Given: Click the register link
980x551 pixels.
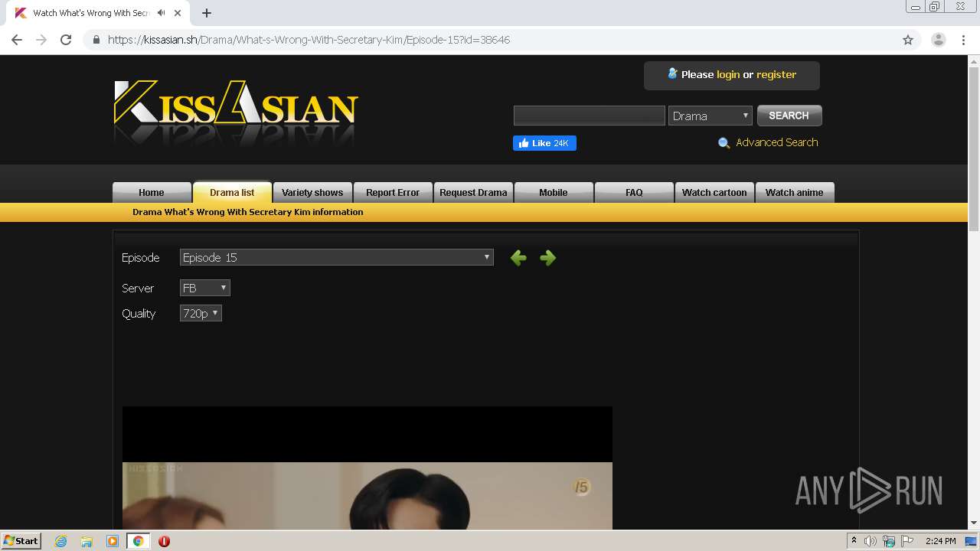Looking at the screenshot, I should pos(776,74).
